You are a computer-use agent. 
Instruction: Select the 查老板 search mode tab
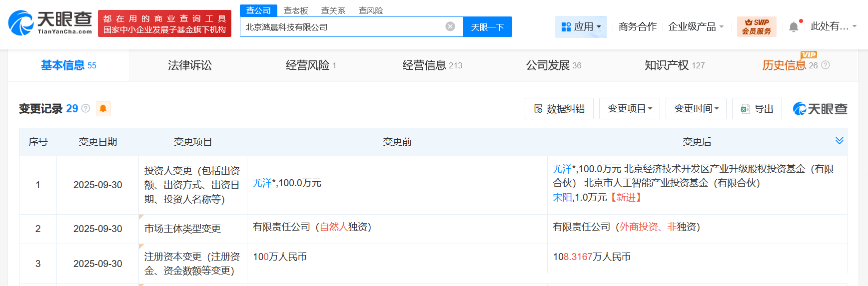[x=296, y=10]
